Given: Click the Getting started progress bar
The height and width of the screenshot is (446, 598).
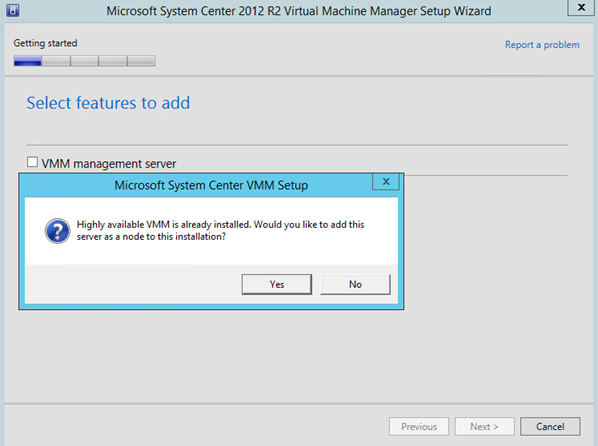Looking at the screenshot, I should click(x=84, y=61).
